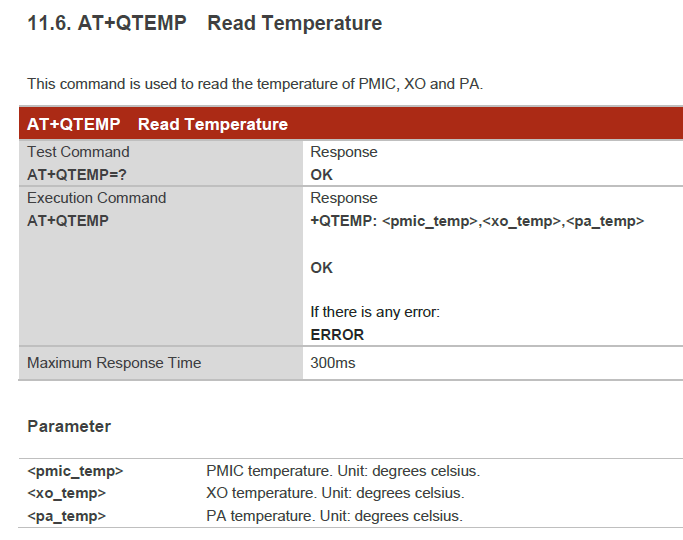Click the XO temperature description text
The width and height of the screenshot is (683, 540).
pos(335,493)
